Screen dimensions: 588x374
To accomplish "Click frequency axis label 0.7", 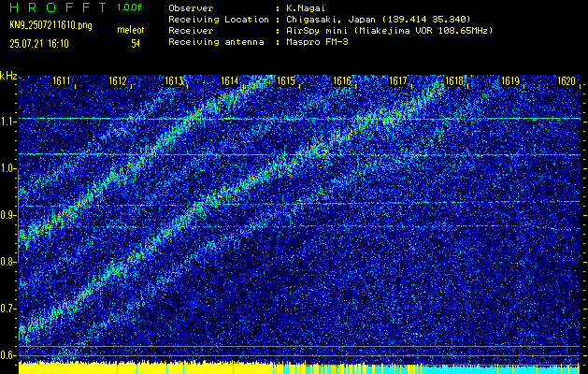I will pos(7,309).
